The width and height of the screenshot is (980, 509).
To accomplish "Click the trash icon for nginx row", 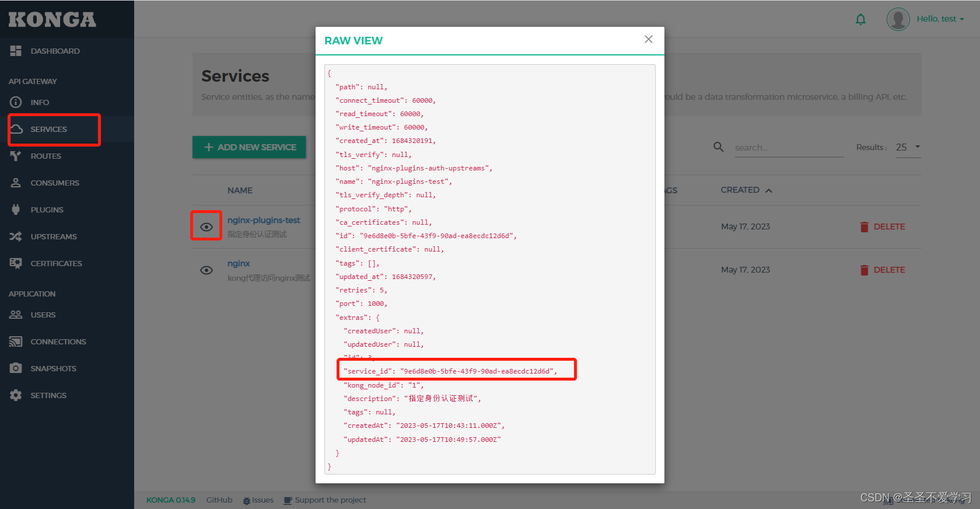I will (864, 270).
